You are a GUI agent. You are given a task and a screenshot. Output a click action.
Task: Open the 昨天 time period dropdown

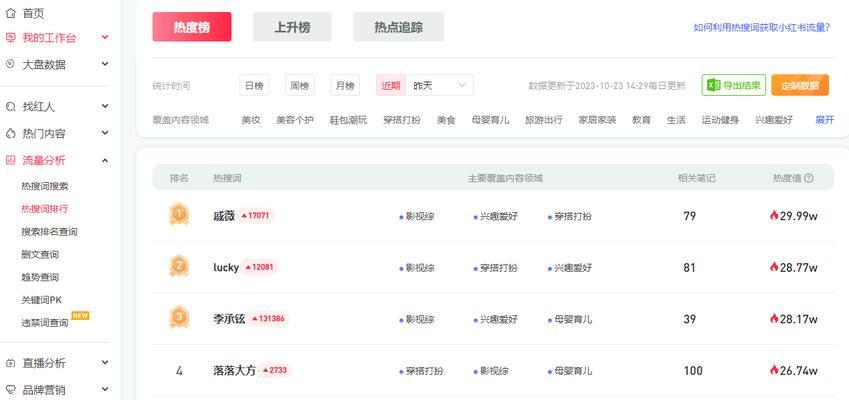point(439,86)
